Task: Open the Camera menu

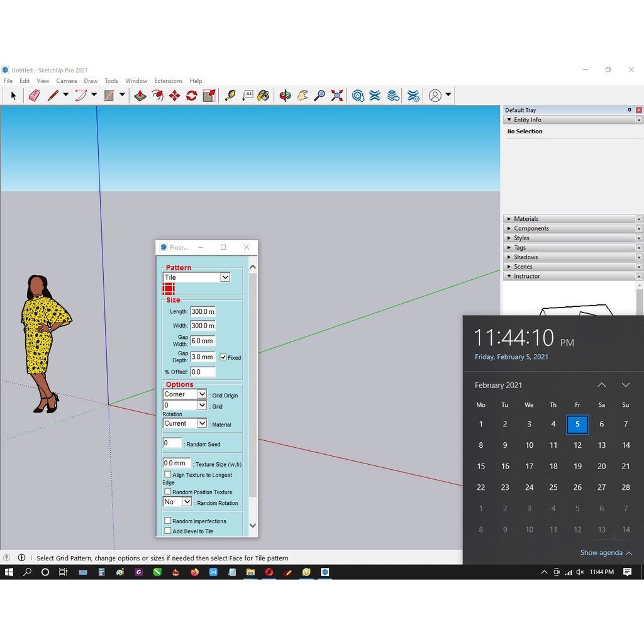Action: coord(67,81)
